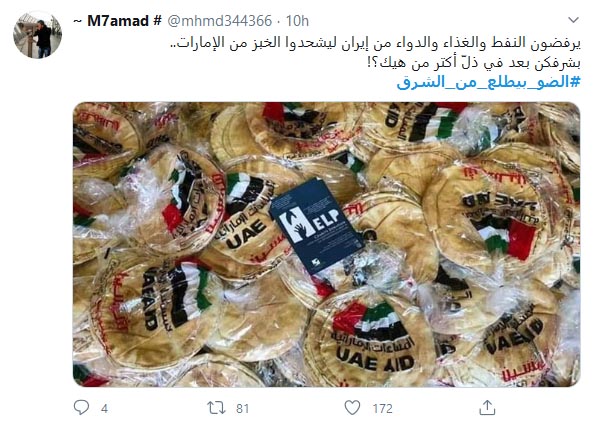Image resolution: width=595 pixels, height=423 pixels.
Task: Expand the tweet options chevron menu
Action: pyautogui.click(x=573, y=20)
